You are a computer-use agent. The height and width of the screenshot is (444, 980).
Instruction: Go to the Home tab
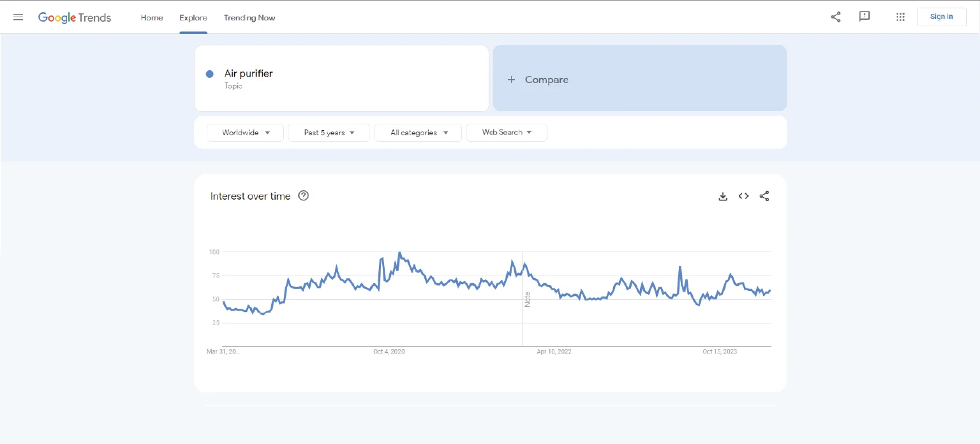pyautogui.click(x=152, y=18)
